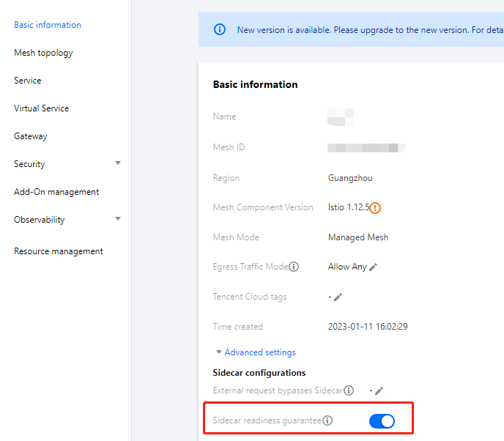The height and width of the screenshot is (441, 504).
Task: Click the blue info icon in banner
Action: tap(219, 30)
